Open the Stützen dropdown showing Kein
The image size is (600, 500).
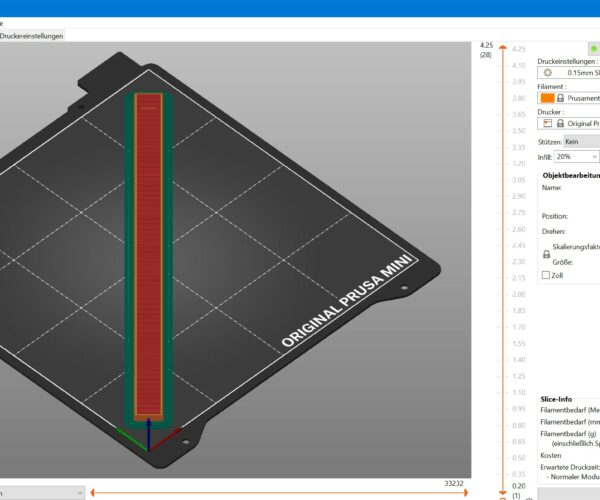point(582,142)
